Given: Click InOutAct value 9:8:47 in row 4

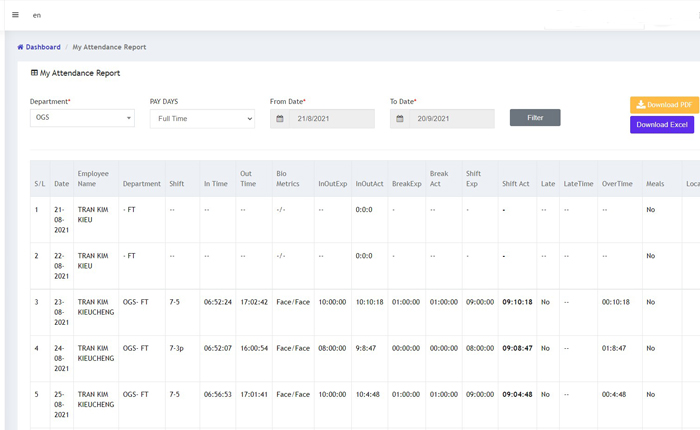Looking at the screenshot, I should coord(366,348).
